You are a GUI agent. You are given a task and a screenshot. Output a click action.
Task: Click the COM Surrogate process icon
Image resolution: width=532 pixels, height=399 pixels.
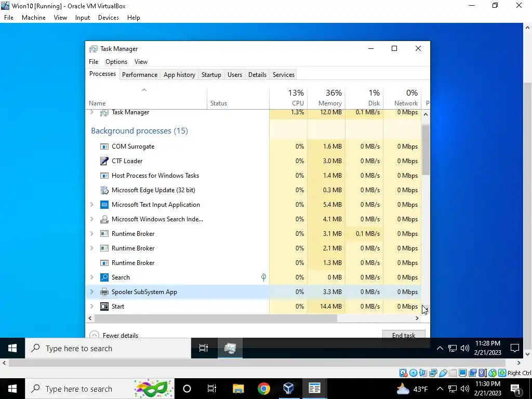point(104,147)
